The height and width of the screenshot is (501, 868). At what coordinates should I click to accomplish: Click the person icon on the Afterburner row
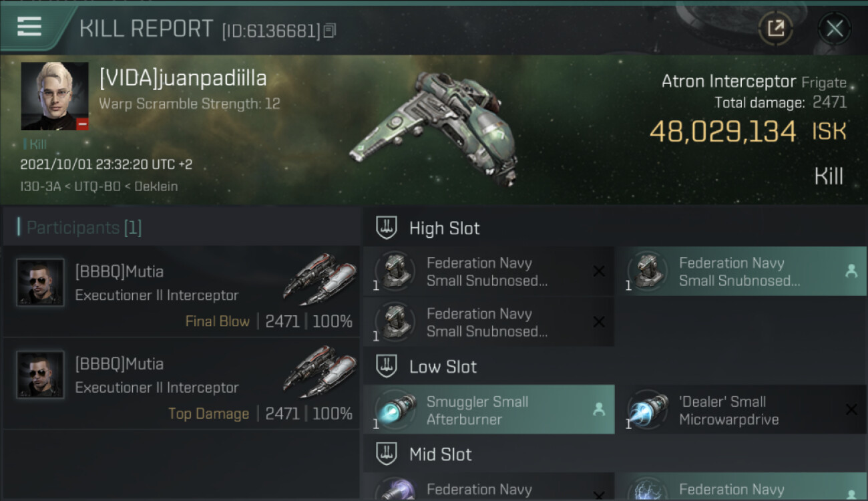[599, 409]
